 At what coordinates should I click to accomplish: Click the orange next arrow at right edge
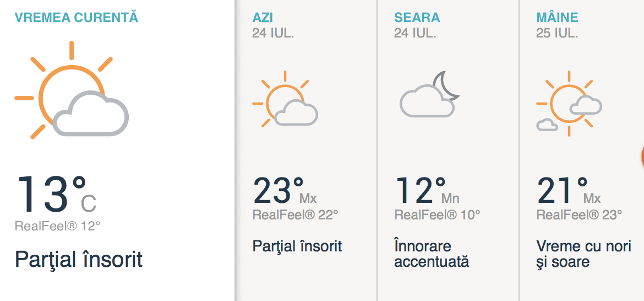pos(641,156)
